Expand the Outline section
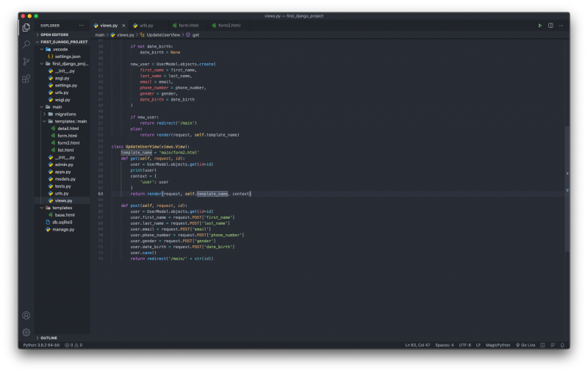 click(49, 338)
